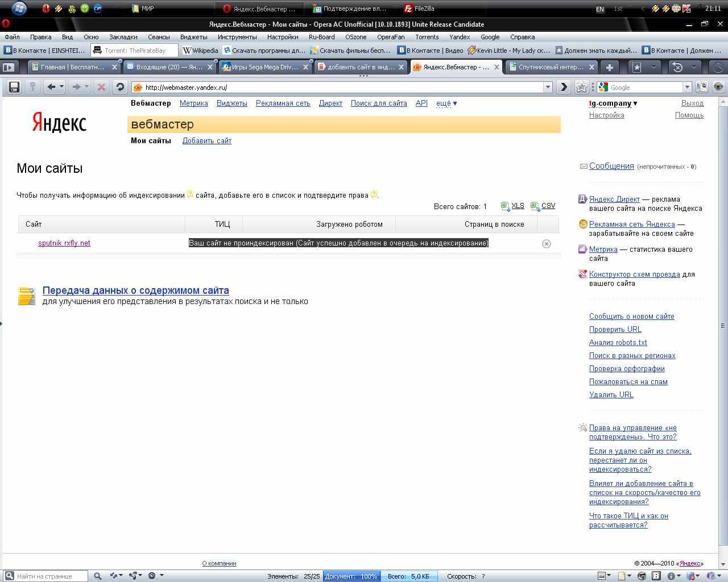The height and width of the screenshot is (582, 728).
Task: Click the last icon in the address toolbar
Action: click(x=718, y=87)
